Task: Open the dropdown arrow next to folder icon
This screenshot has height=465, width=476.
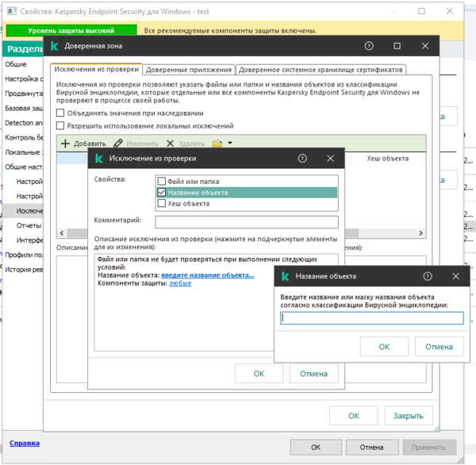Action: point(229,144)
